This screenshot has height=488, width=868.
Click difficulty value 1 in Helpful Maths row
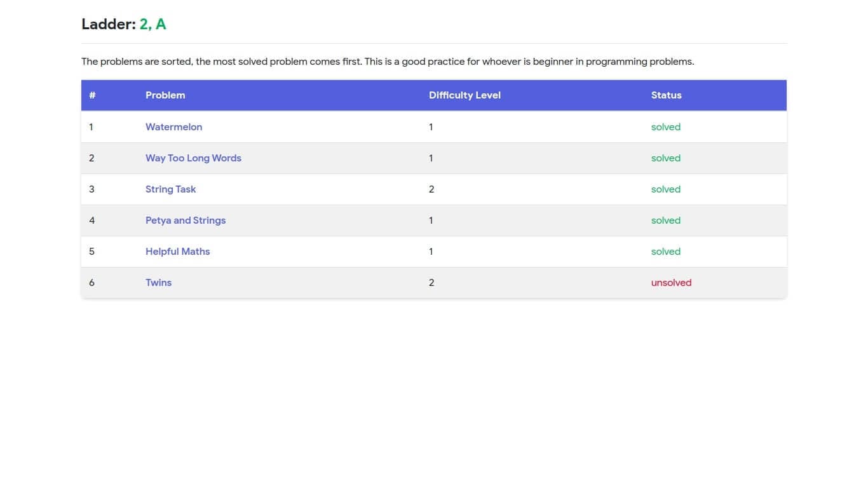(x=431, y=252)
